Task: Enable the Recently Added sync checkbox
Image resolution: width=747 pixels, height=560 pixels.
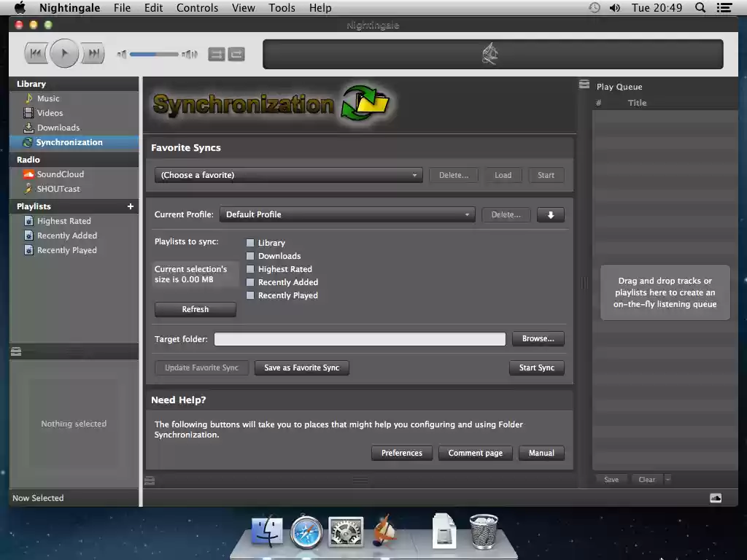Action: [249, 282]
